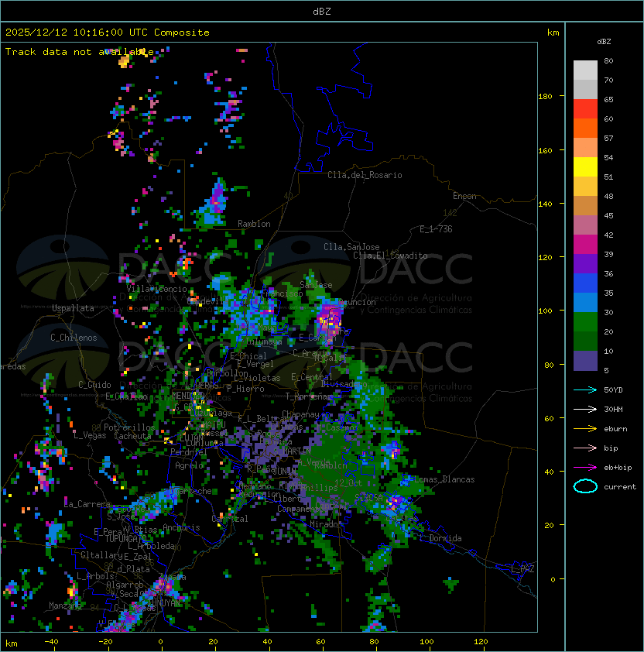Click the La_Carrera place label
This screenshot has width=644, height=652.
[87, 504]
